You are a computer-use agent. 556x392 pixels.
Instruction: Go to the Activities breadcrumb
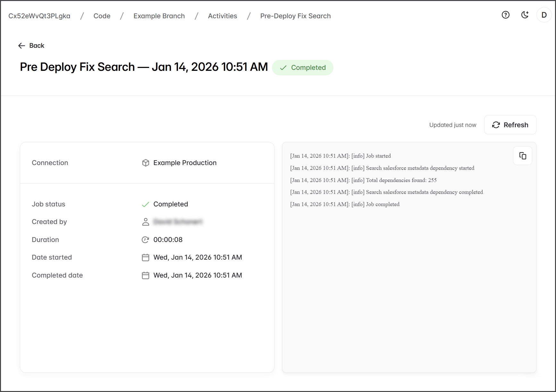click(222, 16)
